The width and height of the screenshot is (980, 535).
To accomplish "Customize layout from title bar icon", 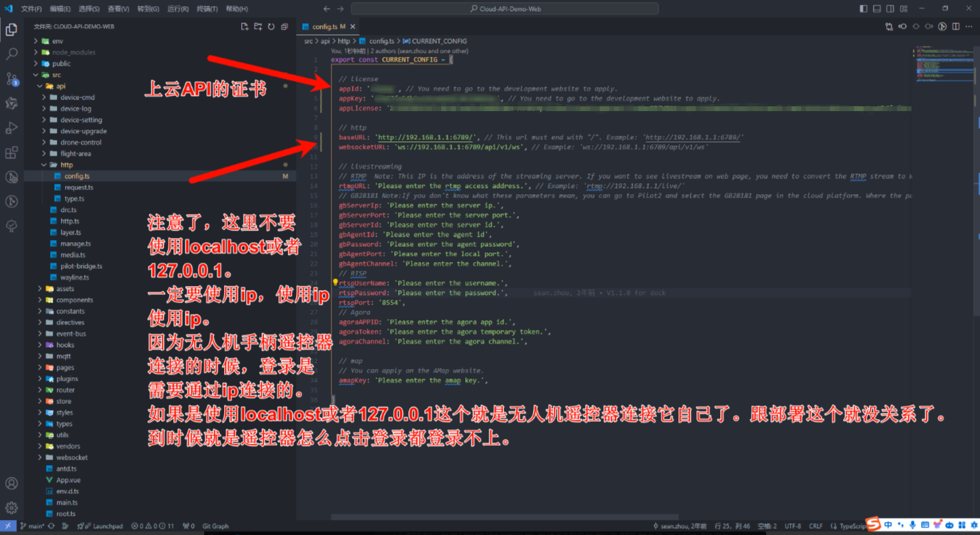I will [903, 9].
